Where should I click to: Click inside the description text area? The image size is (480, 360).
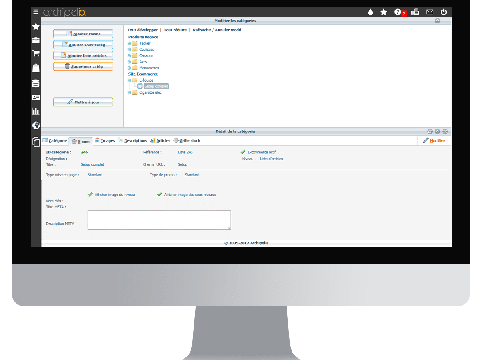(x=159, y=220)
